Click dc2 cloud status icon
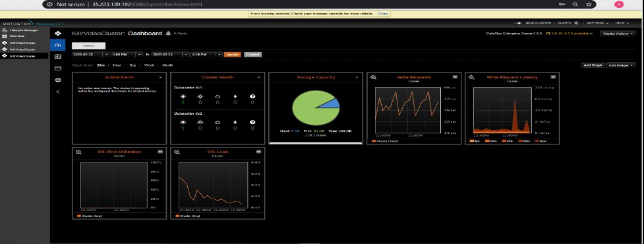Image resolution: width=644 pixels, height=244 pixels. 218,122
